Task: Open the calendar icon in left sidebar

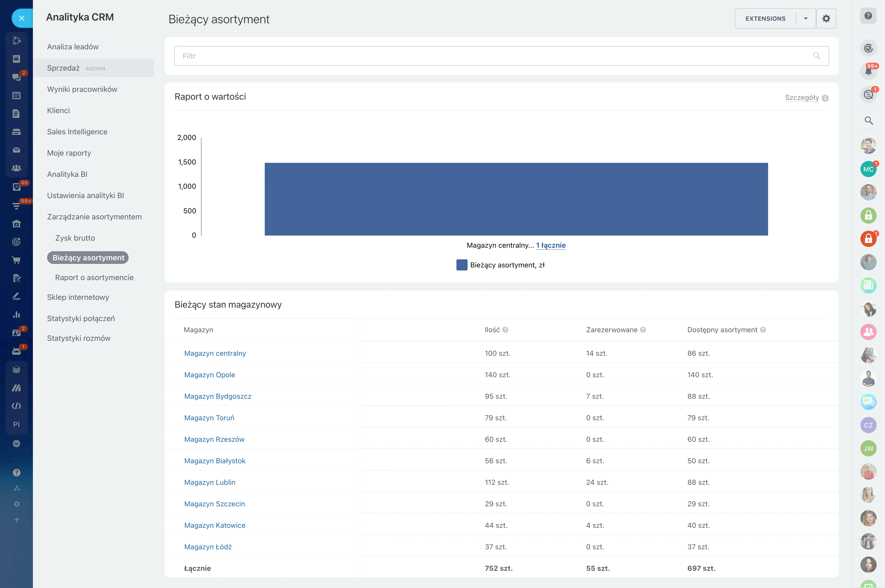Action: click(16, 95)
